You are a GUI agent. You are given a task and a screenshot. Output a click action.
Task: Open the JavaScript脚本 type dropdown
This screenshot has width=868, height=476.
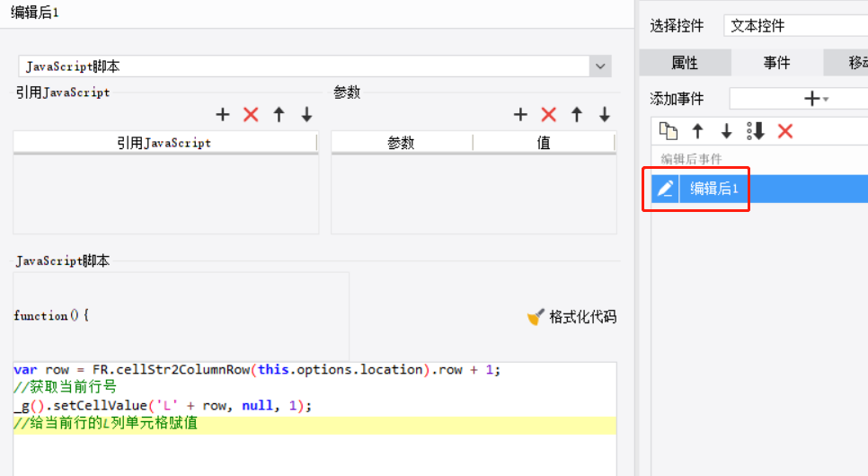point(314,66)
